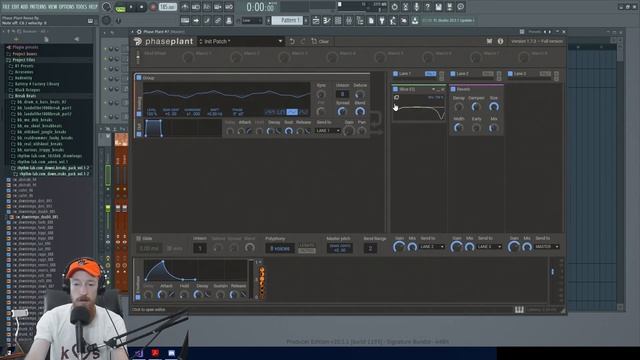Screen dimensions: 640x360
Task: Open the Slice EQ dropdown arrow
Action: (x=433, y=89)
